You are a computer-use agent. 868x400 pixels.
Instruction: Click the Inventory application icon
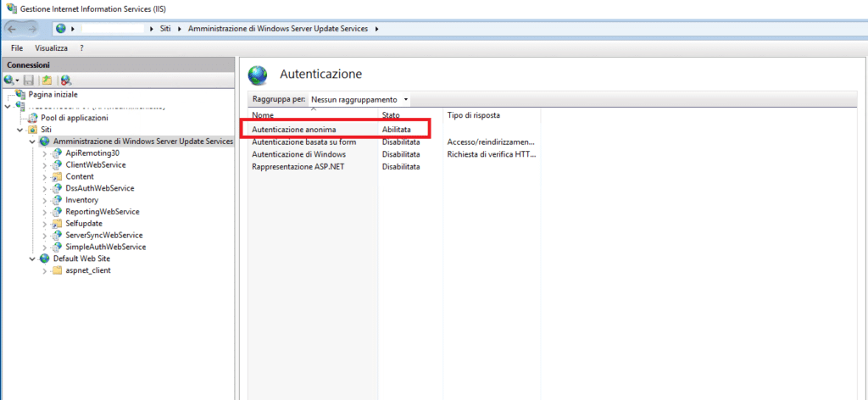tap(57, 200)
